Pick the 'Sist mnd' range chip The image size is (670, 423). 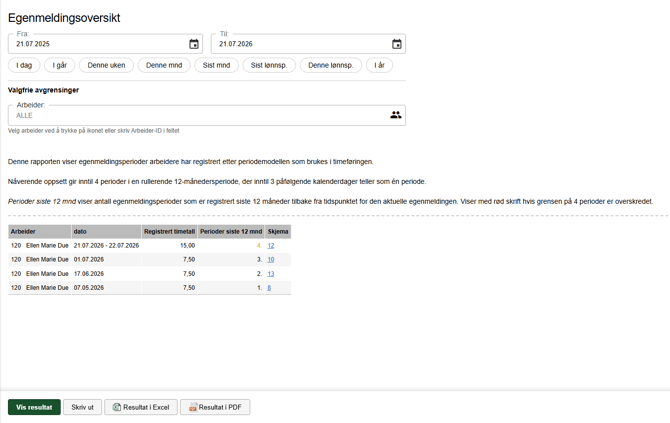click(216, 65)
